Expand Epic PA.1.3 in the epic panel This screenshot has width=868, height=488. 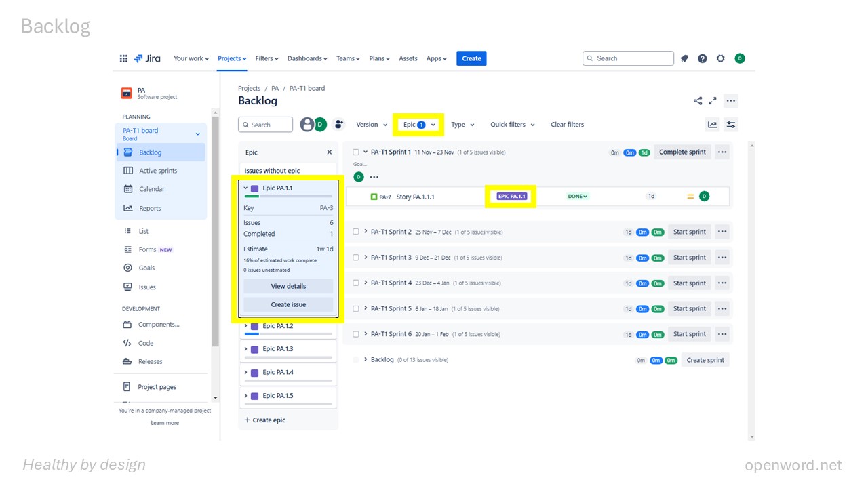(x=246, y=349)
